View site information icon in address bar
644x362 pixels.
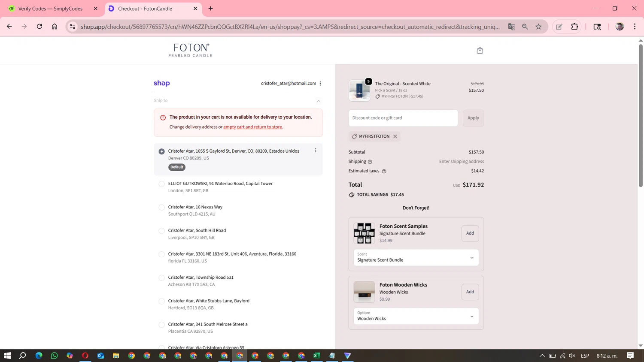tap(73, 27)
